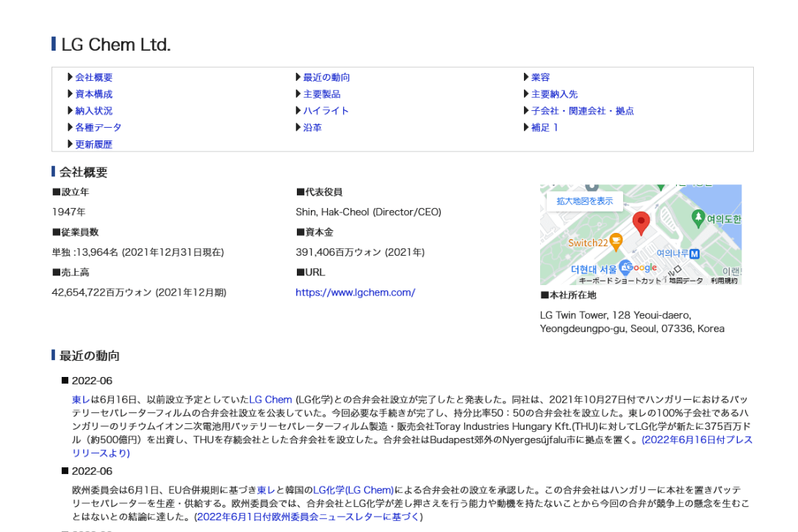Viewport: 798px width, 532px height.
Task: Click the first 2022-06 news date
Action: click(92, 381)
